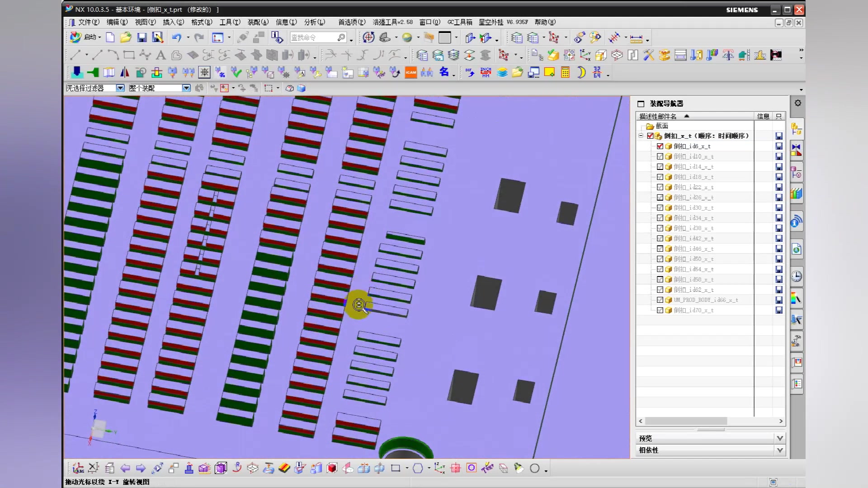
Task: Click the rectangle sketch tool icon
Action: pos(129,55)
